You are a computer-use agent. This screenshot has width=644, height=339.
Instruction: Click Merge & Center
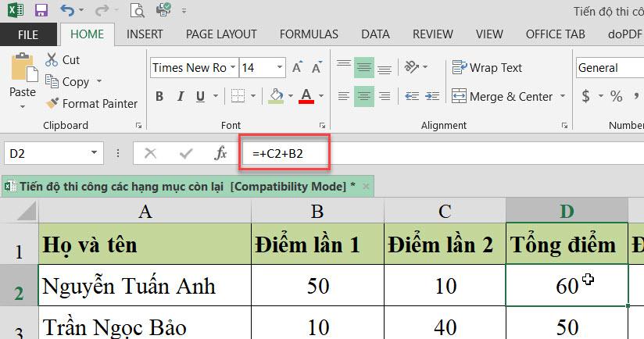click(x=502, y=96)
